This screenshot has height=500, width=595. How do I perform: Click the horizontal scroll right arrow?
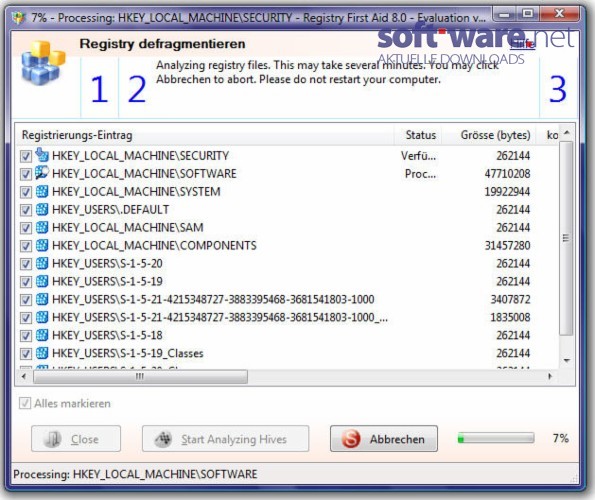[x=550, y=376]
